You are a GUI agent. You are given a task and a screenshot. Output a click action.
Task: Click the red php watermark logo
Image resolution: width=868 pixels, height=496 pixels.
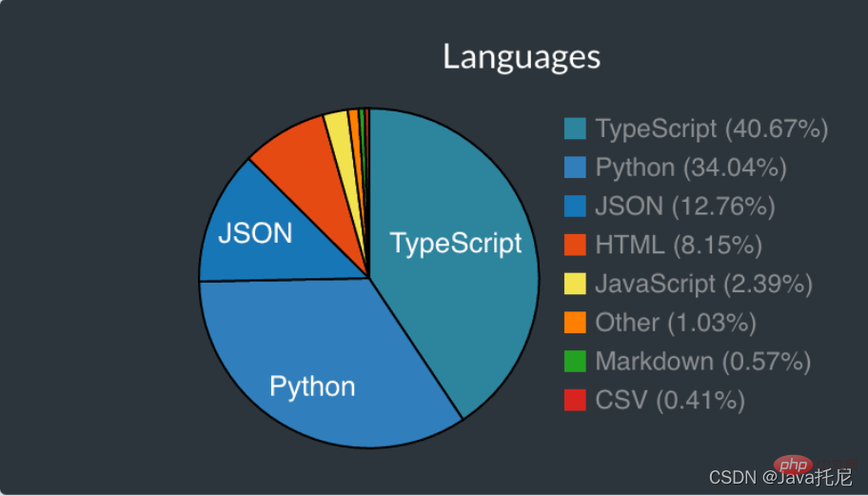tap(789, 466)
